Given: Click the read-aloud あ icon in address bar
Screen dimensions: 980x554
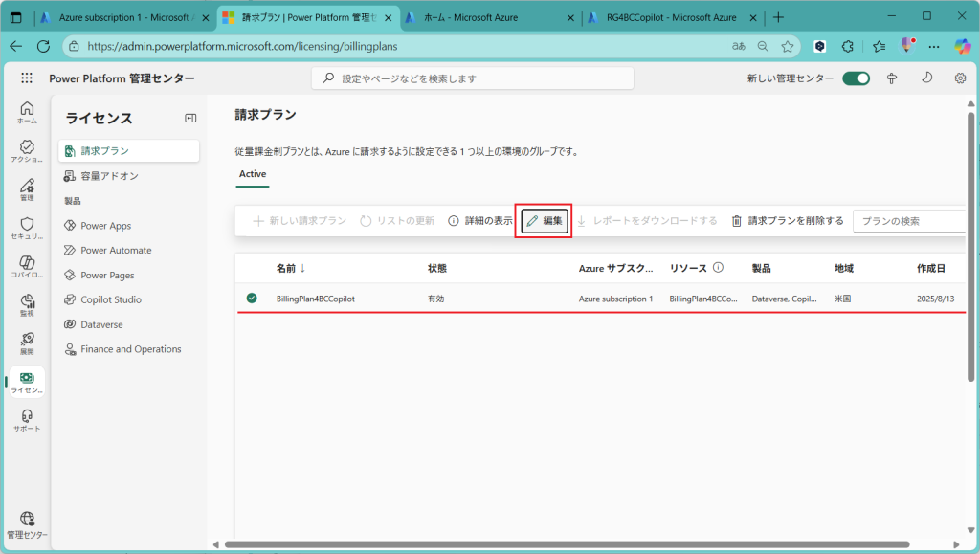Looking at the screenshot, I should 739,46.
